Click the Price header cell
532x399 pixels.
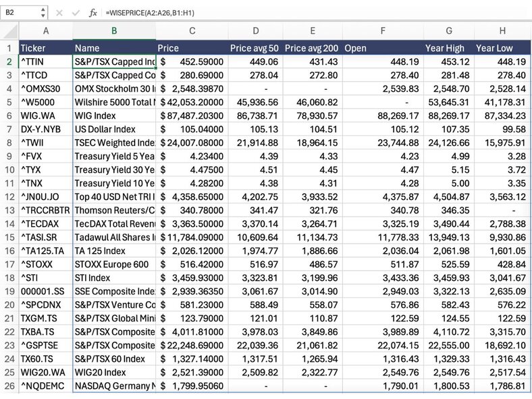coord(192,48)
